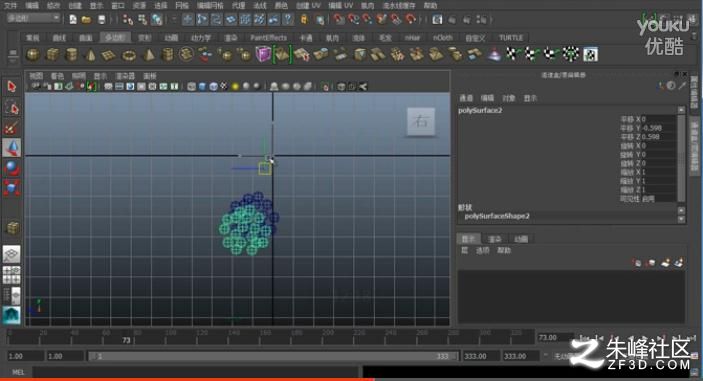
Task: Toggle wireframe display cube in viewport bar
Action: point(191,87)
